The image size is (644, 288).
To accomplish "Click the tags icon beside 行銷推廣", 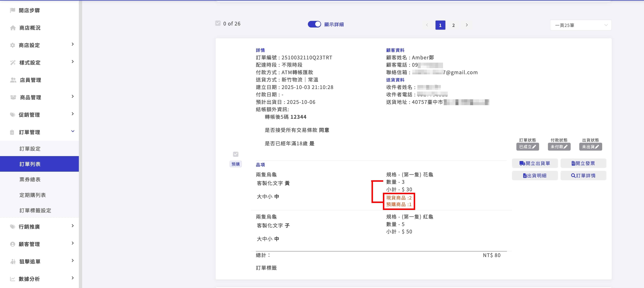I will (x=12, y=227).
